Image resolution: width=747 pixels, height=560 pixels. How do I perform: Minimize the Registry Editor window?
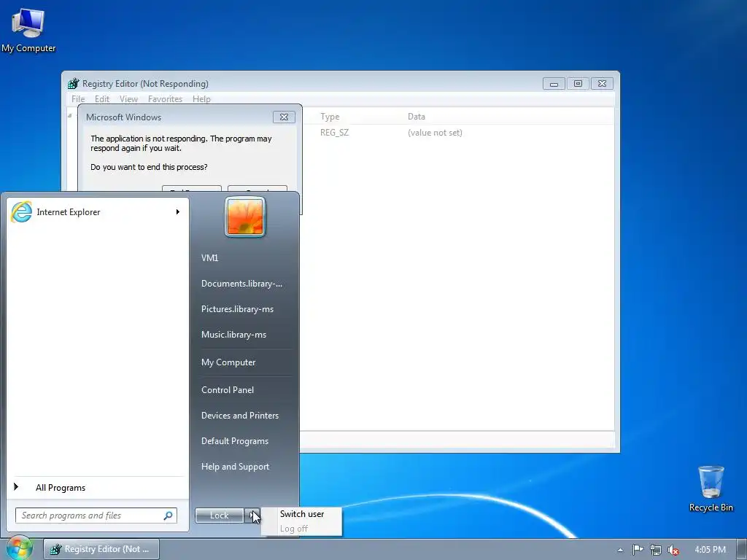(554, 84)
